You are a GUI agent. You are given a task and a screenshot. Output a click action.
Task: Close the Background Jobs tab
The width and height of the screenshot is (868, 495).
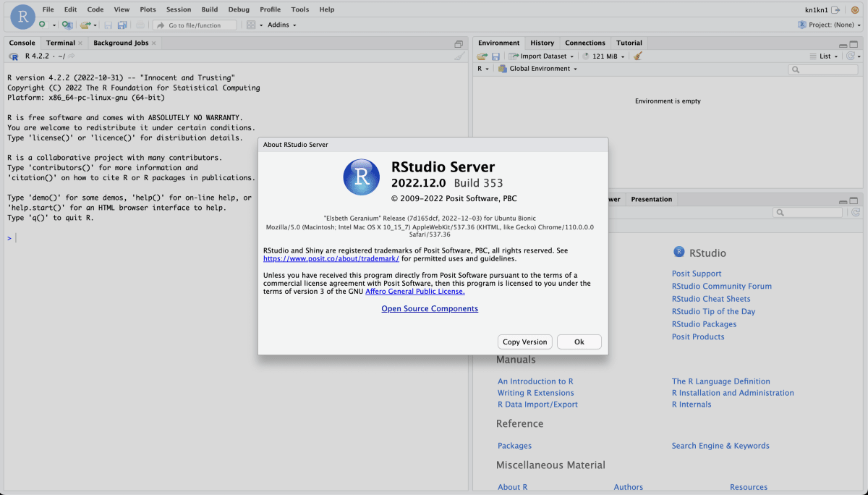click(153, 43)
